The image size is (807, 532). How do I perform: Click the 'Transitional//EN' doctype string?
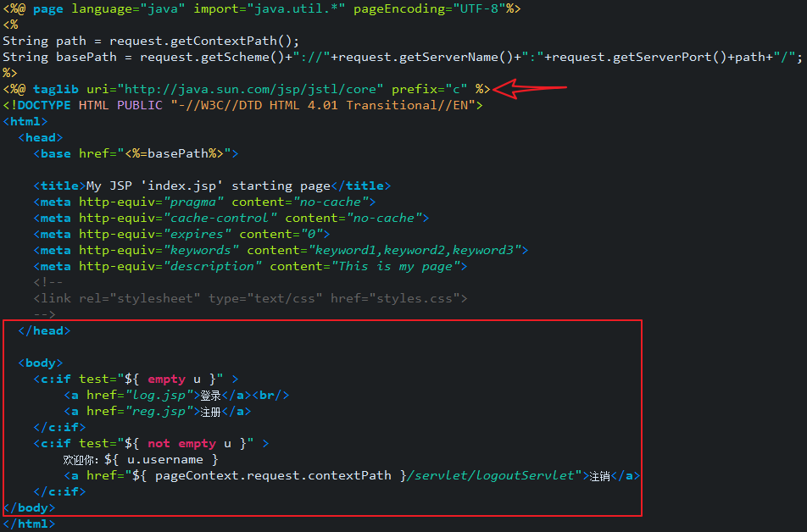(407, 105)
